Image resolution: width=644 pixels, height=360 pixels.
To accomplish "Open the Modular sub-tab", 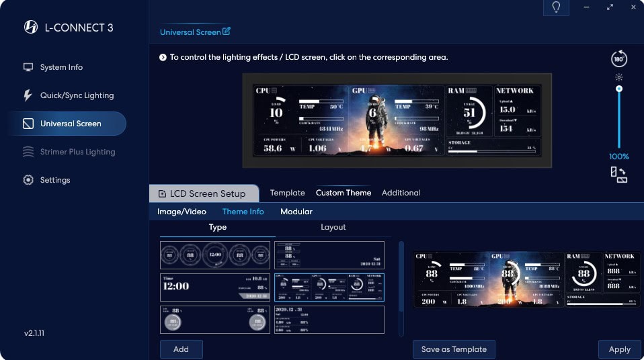I will (x=296, y=212).
